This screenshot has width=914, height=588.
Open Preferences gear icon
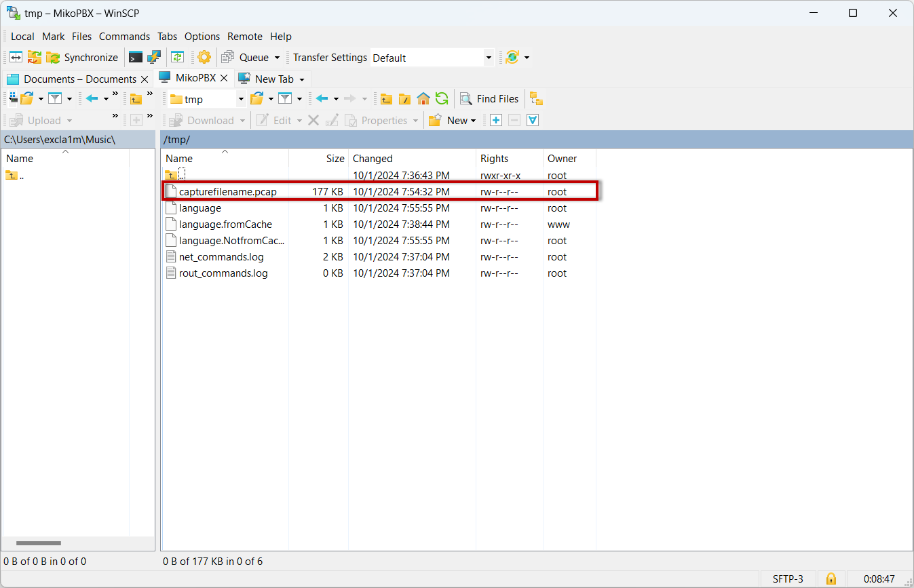(x=204, y=58)
